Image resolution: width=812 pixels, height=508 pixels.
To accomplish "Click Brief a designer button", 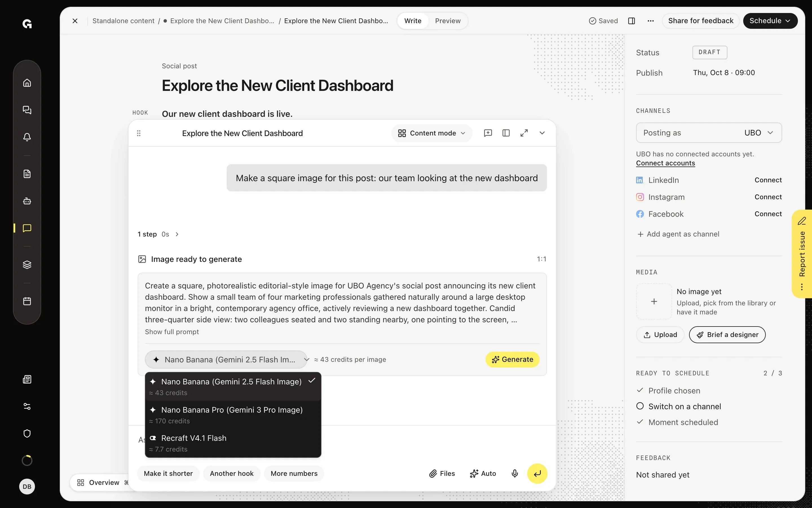I will pos(727,335).
